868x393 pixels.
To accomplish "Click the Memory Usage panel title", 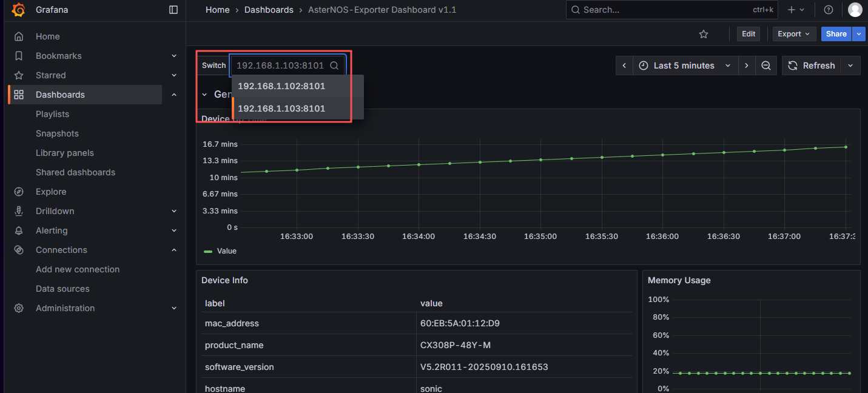I will [679, 280].
